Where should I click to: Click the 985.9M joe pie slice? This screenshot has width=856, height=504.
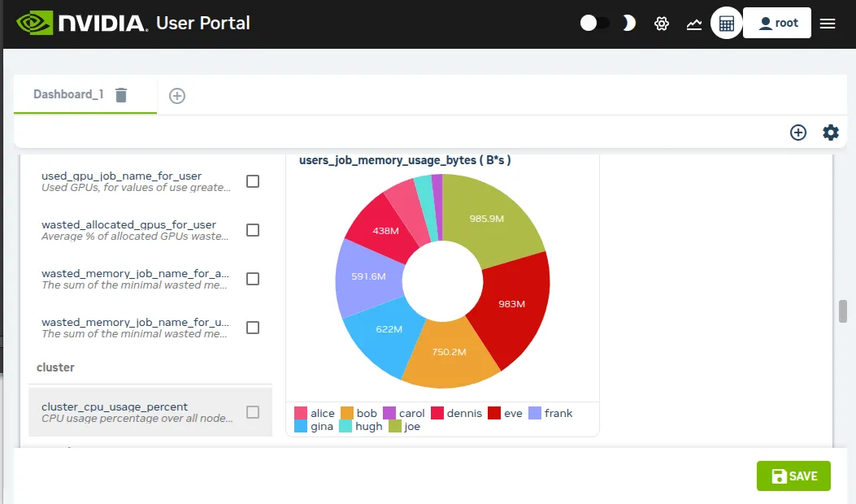tap(486, 219)
